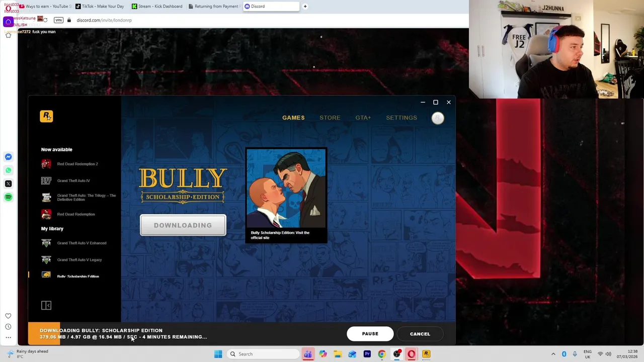Click the Windows Start button
The width and height of the screenshot is (644, 362).
pos(218,354)
